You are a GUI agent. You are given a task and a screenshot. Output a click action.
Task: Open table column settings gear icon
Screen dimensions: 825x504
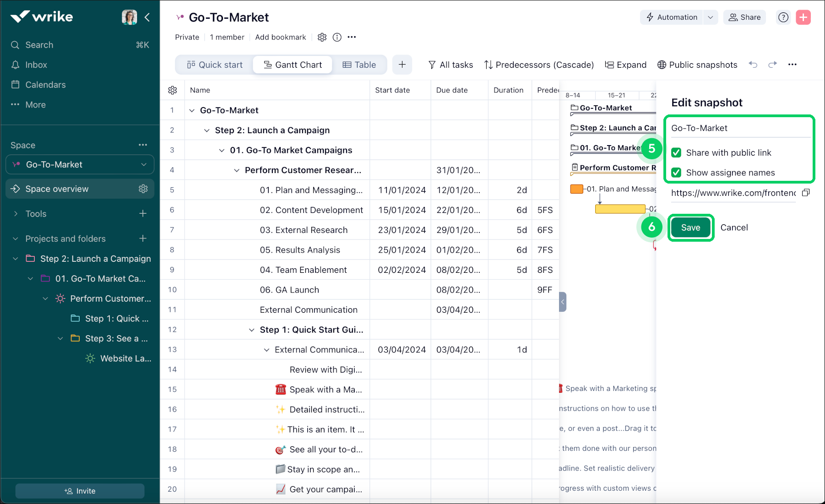(x=173, y=90)
